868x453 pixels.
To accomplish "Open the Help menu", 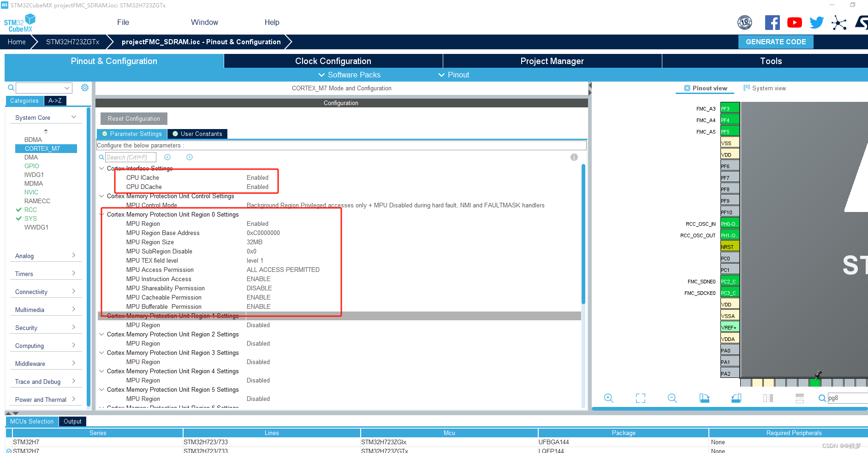I will 272,22.
